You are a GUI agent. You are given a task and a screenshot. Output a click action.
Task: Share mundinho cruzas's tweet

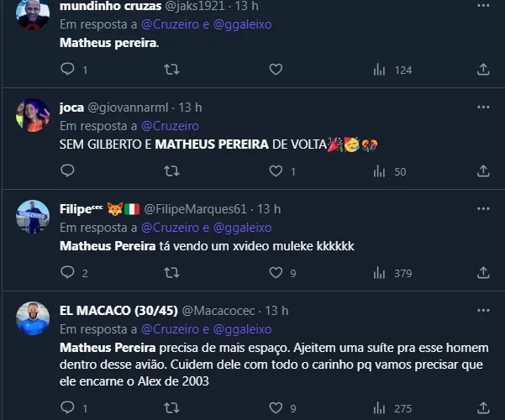pyautogui.click(x=483, y=70)
